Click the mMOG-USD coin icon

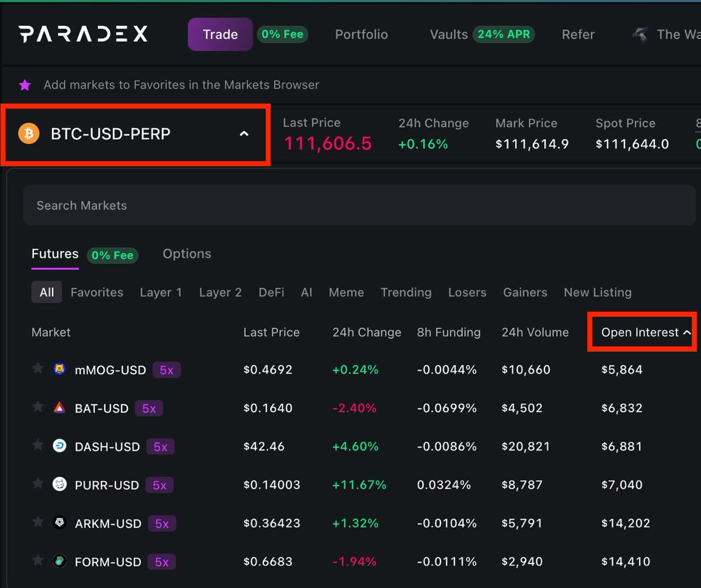pos(60,369)
